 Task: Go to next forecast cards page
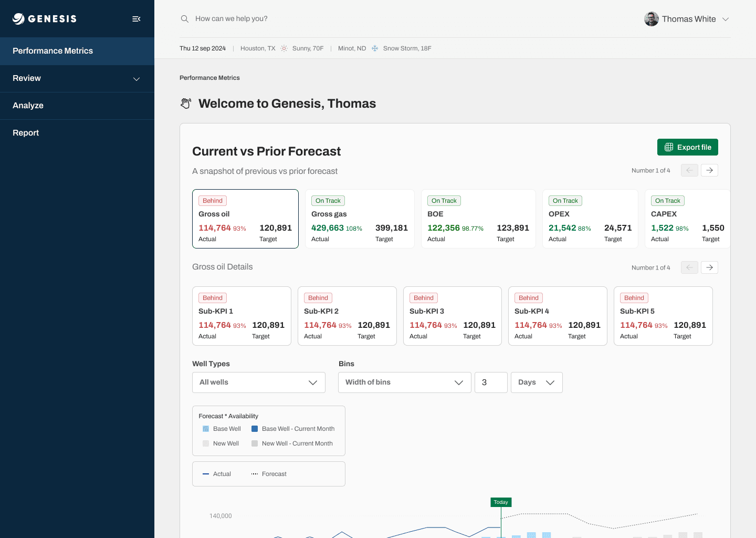click(x=710, y=170)
